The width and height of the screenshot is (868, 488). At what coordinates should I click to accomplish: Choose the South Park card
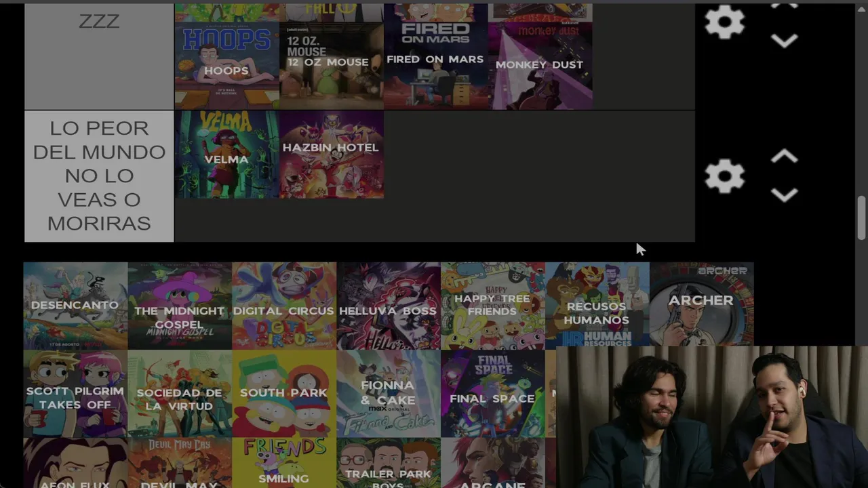(284, 393)
